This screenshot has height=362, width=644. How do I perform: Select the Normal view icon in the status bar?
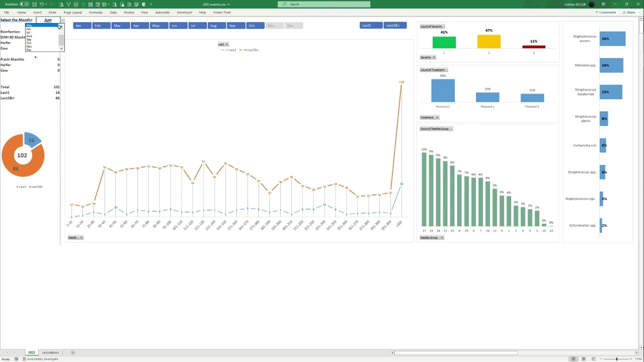point(573,359)
